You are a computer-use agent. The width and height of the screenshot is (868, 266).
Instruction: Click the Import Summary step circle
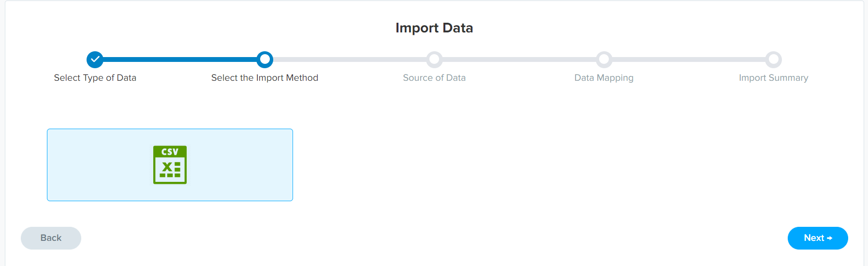774,59
